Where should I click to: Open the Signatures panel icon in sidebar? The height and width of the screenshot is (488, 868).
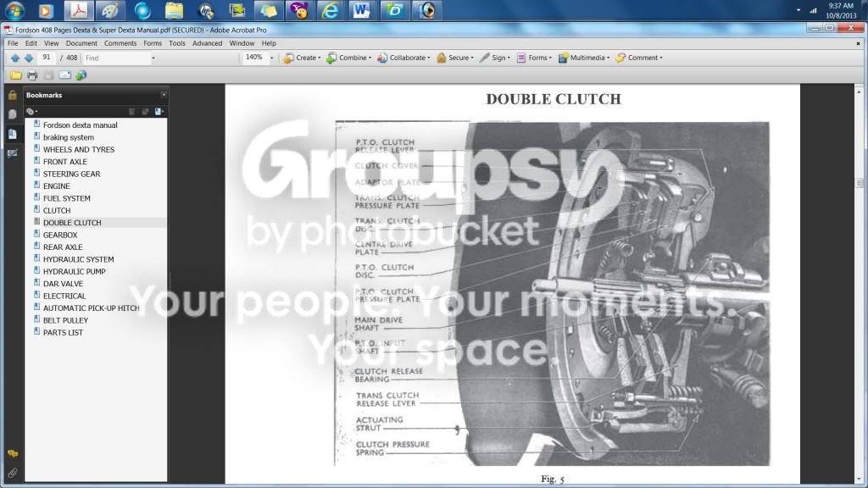(x=12, y=153)
